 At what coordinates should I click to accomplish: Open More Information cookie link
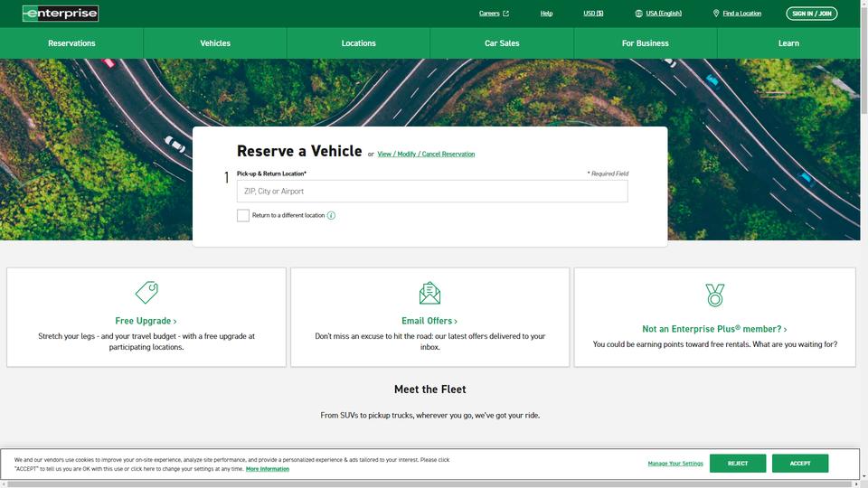coord(268,469)
